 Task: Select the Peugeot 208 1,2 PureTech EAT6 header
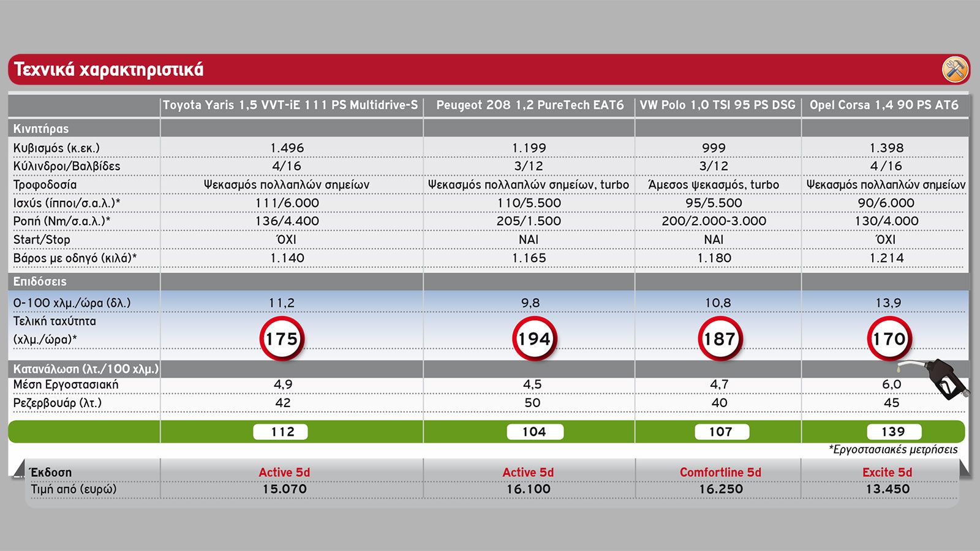[x=530, y=105]
